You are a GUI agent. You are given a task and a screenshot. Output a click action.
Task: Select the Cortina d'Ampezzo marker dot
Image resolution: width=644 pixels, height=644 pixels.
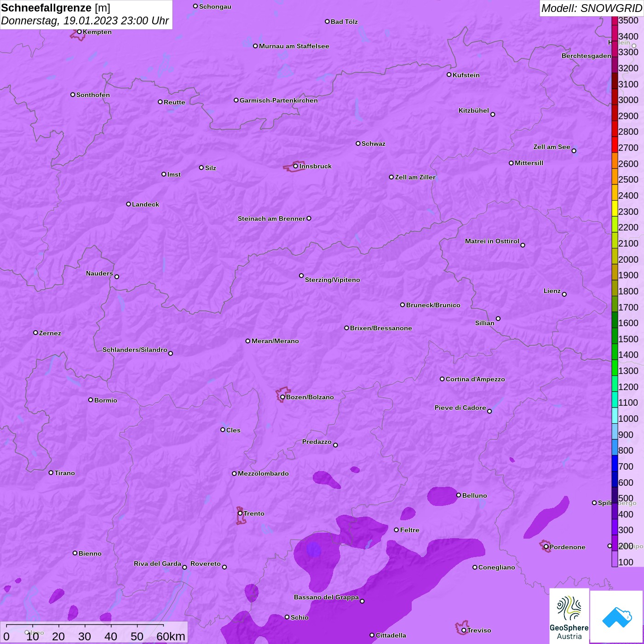pos(442,379)
